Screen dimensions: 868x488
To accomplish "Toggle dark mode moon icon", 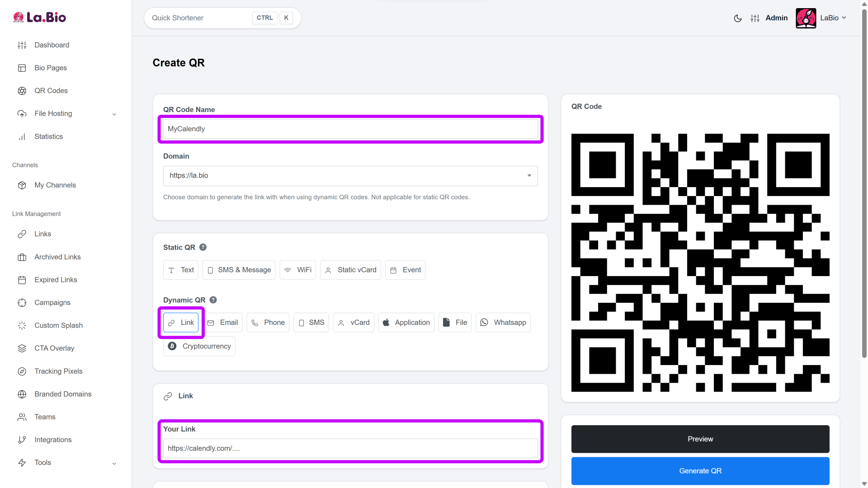I will (737, 18).
